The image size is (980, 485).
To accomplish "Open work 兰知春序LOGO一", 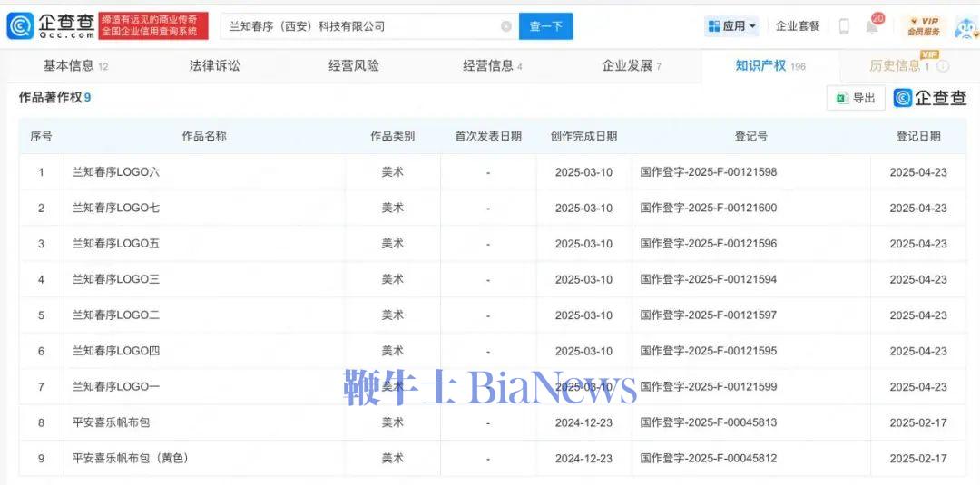I will click(x=116, y=387).
